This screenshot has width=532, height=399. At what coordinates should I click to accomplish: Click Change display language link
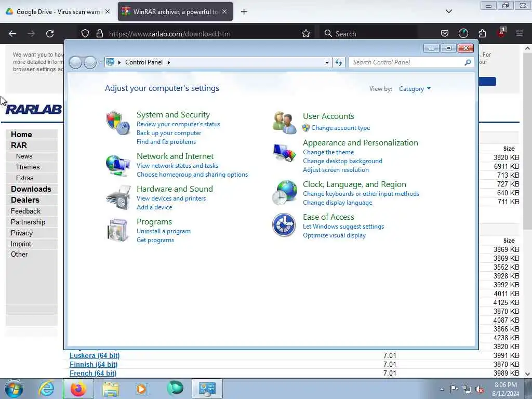[338, 203]
